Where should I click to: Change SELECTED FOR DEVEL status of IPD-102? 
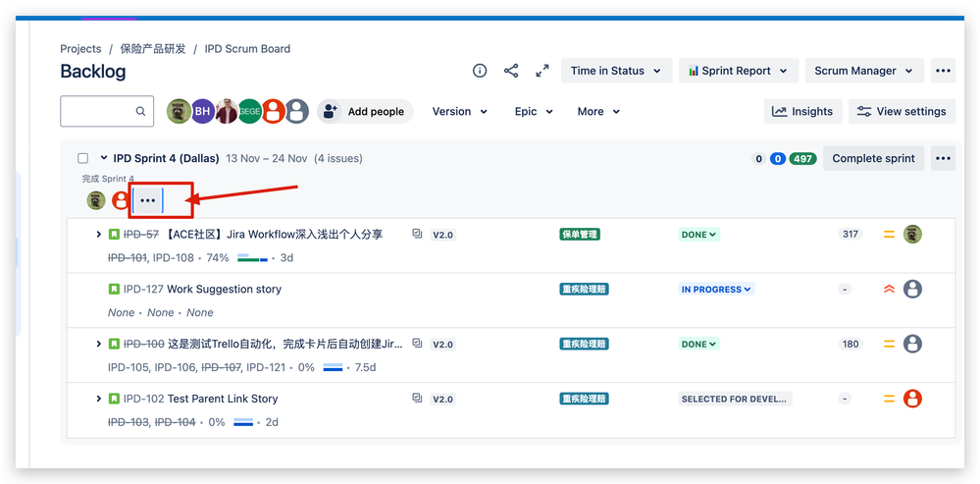point(735,399)
